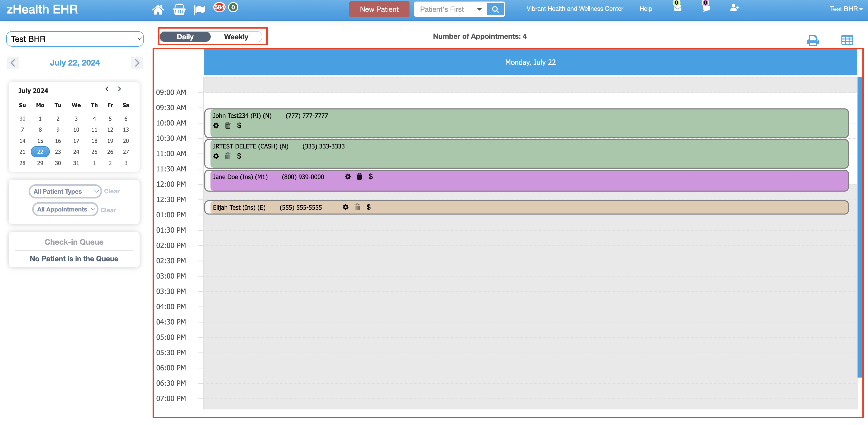Open the Patient's First search type dropdown arrow
This screenshot has height=425, width=868.
[479, 9]
